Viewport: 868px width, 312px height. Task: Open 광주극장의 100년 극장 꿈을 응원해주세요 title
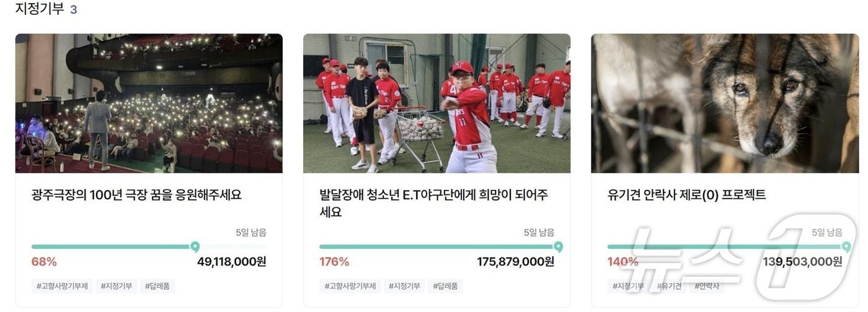coord(136,195)
